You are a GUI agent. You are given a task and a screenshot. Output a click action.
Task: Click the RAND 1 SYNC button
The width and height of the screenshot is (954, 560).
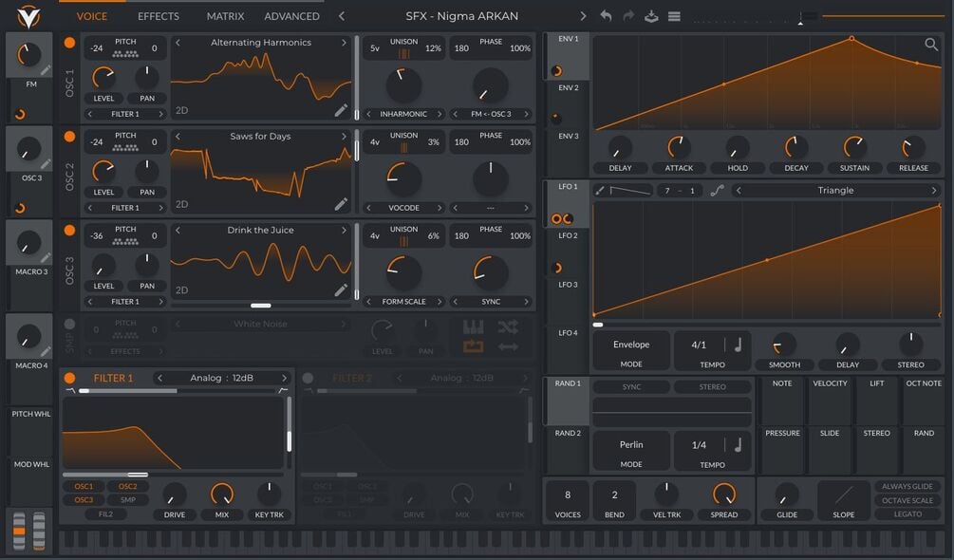click(631, 386)
